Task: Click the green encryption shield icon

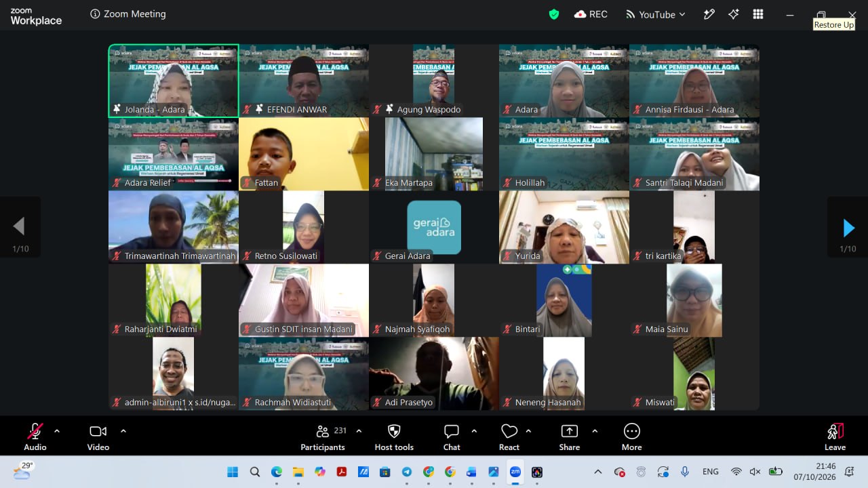Action: point(554,14)
